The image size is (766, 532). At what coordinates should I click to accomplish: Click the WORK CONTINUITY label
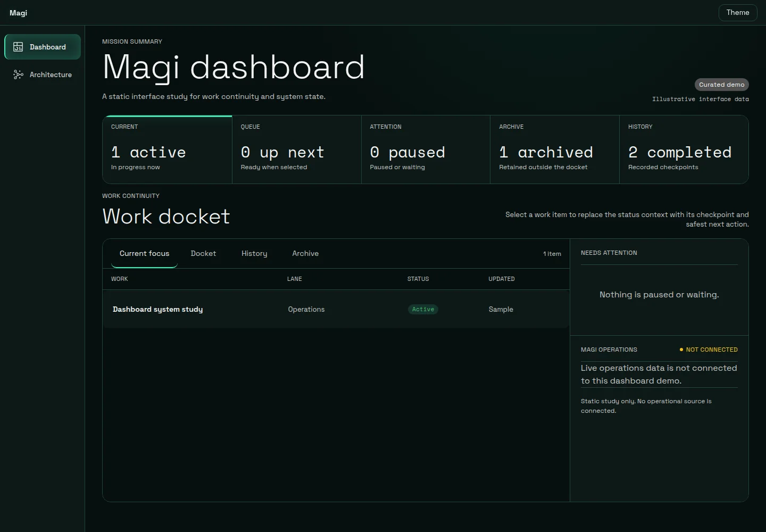tap(131, 196)
